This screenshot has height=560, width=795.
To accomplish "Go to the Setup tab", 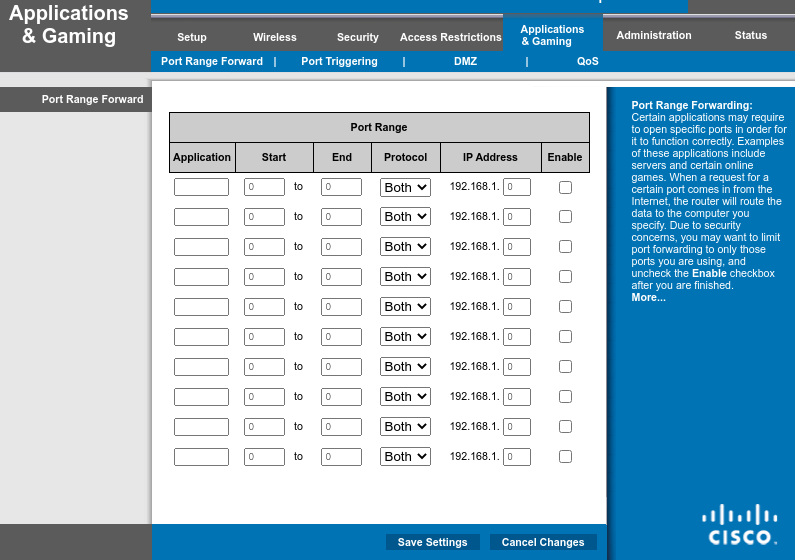I will coord(192,37).
